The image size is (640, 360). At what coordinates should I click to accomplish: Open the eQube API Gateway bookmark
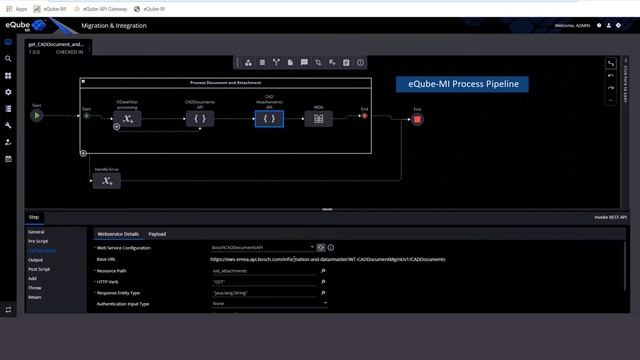[100, 9]
